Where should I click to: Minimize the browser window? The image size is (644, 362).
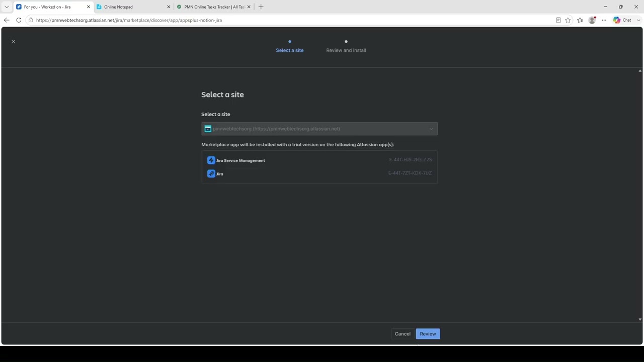coord(605,7)
